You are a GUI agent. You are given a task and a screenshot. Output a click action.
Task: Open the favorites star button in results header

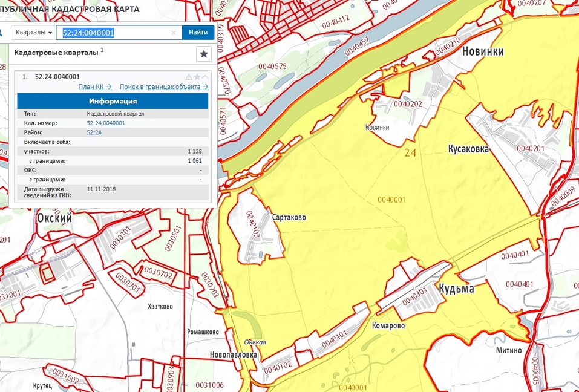(204, 54)
